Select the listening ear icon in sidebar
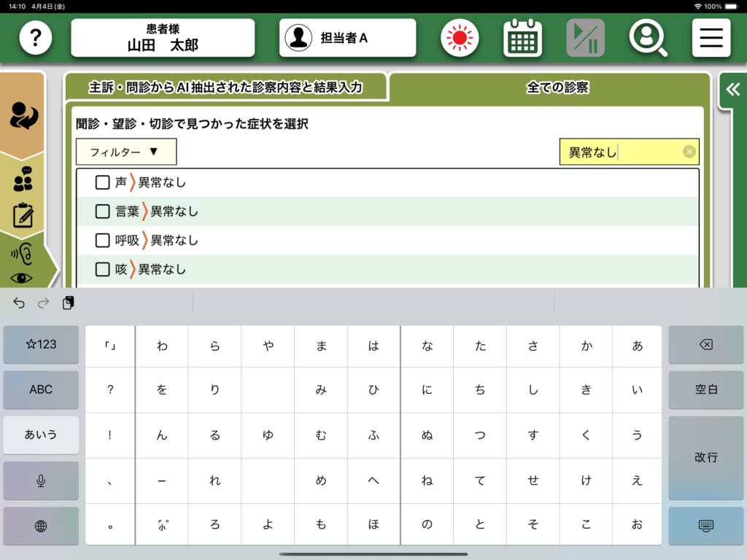The image size is (747, 560). click(22, 254)
